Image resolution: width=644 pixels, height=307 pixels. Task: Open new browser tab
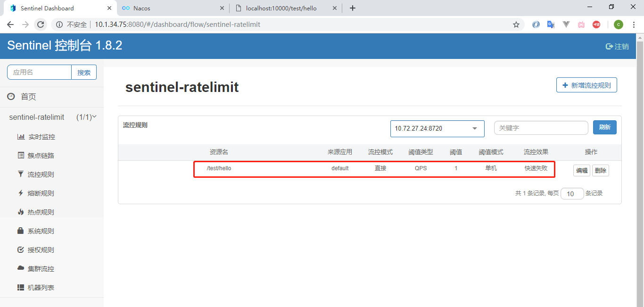click(353, 8)
